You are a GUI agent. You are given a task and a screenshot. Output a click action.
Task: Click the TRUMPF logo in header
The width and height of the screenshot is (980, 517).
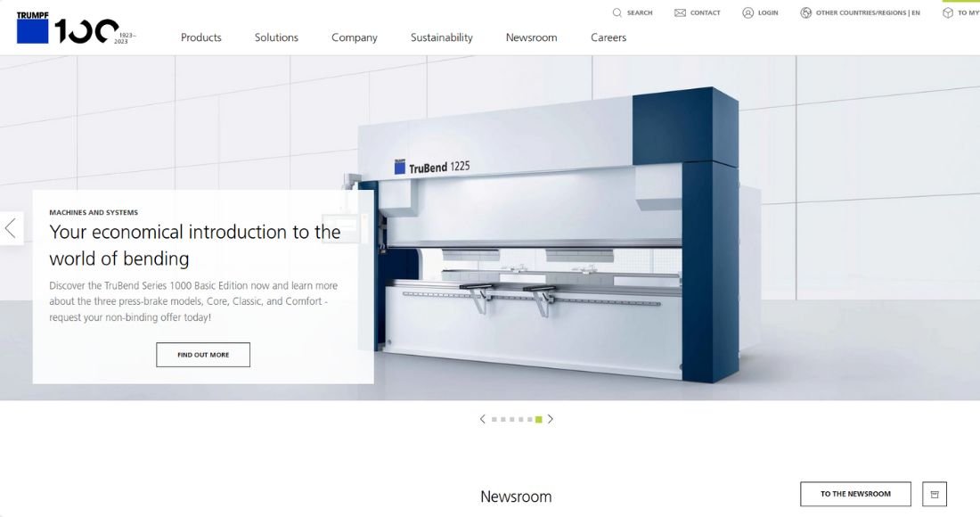33,28
